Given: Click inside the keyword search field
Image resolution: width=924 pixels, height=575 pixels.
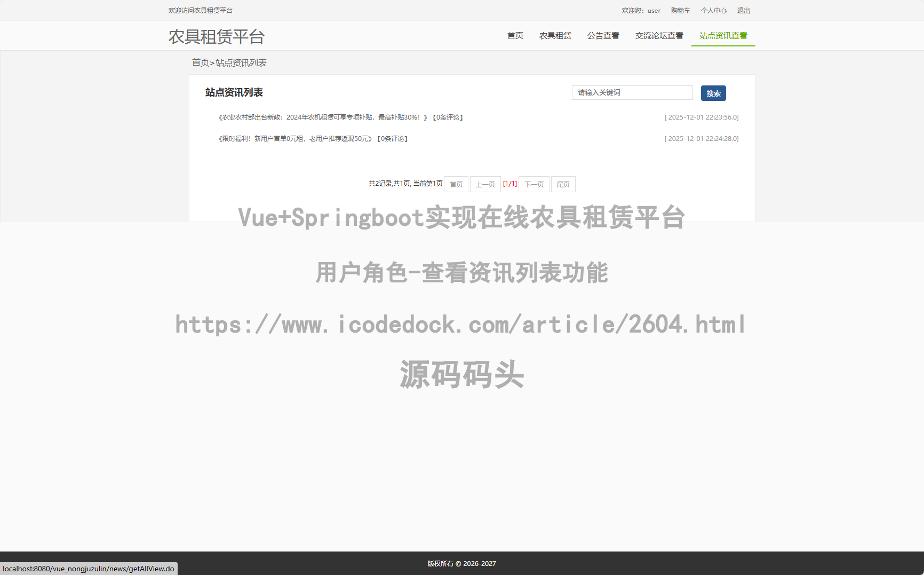Looking at the screenshot, I should tap(632, 92).
